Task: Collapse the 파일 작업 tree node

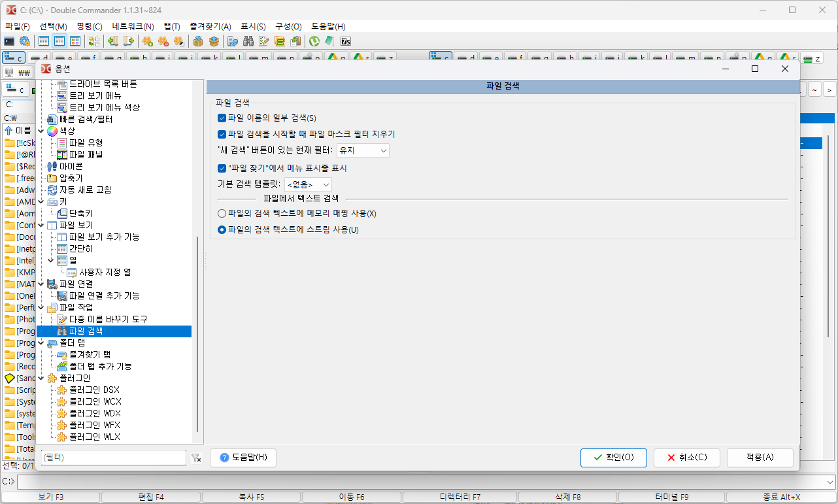Action: (x=41, y=307)
